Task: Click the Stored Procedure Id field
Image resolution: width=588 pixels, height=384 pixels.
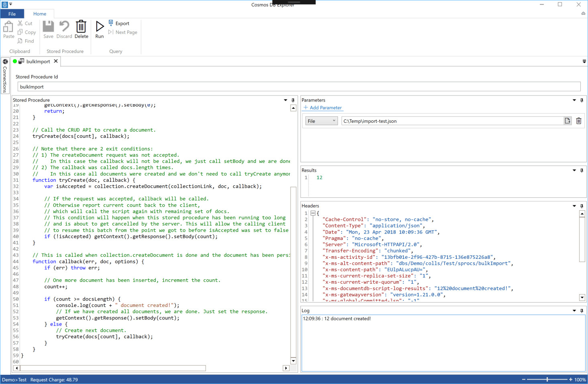Action: pos(299,87)
